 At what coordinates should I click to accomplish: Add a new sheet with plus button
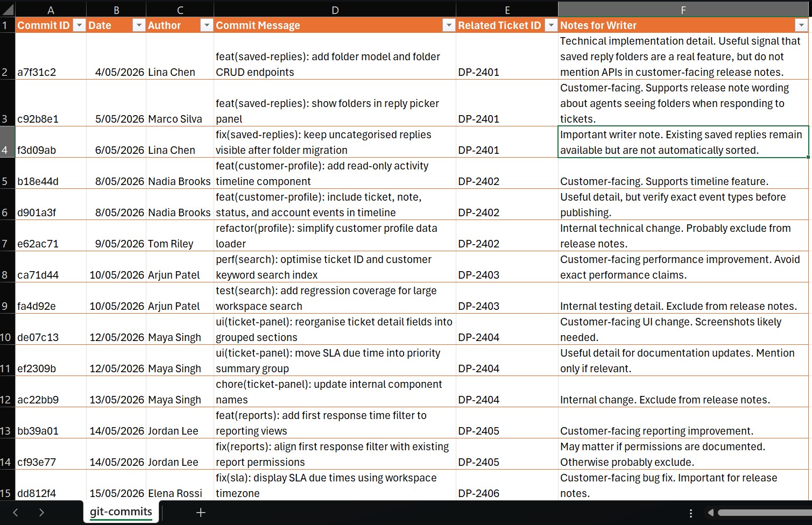pos(201,513)
